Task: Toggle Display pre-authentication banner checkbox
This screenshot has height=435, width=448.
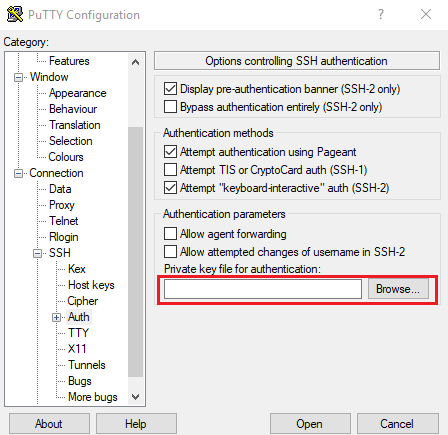Action: pos(170,89)
